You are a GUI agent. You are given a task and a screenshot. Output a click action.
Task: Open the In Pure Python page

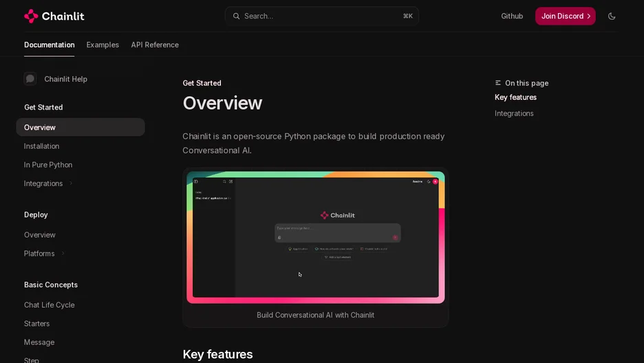[x=48, y=165]
